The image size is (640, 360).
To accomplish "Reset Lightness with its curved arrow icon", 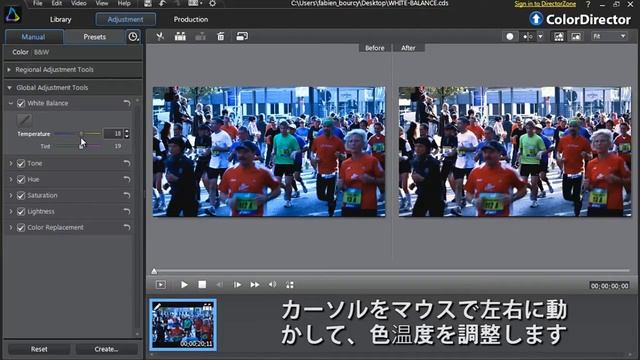I will pyautogui.click(x=127, y=211).
